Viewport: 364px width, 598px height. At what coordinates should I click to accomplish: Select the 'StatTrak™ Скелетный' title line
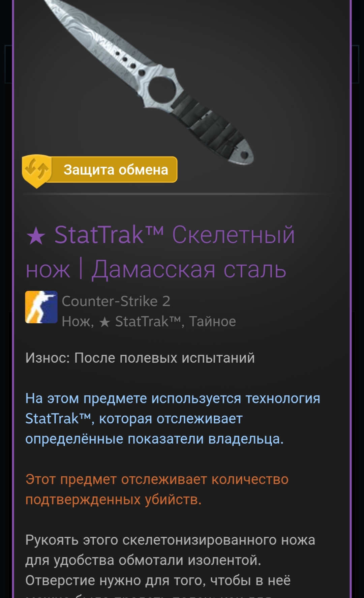pos(175,235)
